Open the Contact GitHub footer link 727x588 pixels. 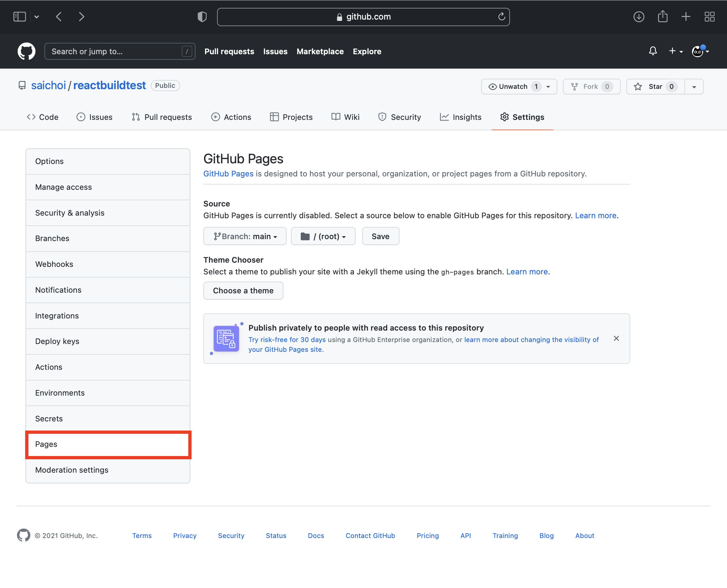[x=370, y=535]
